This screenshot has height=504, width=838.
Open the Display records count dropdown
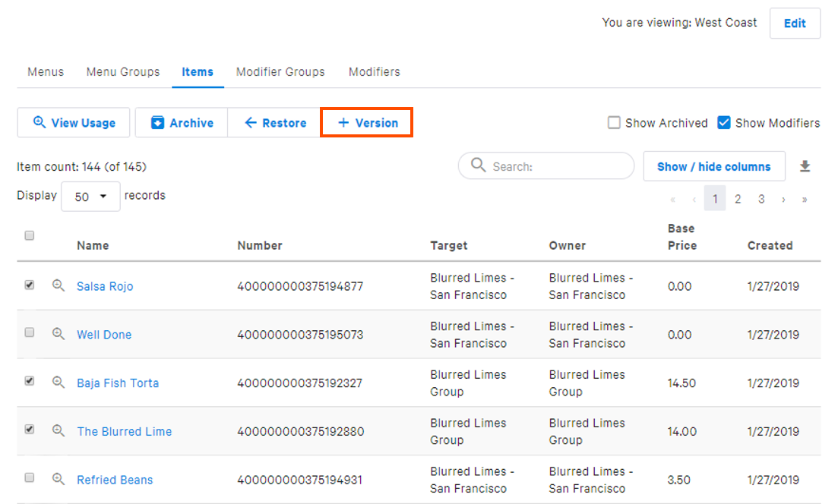90,196
